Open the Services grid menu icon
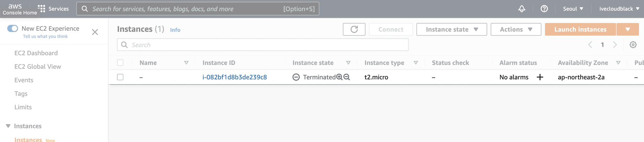Viewport: 644px width, 142px height. (x=42, y=8)
